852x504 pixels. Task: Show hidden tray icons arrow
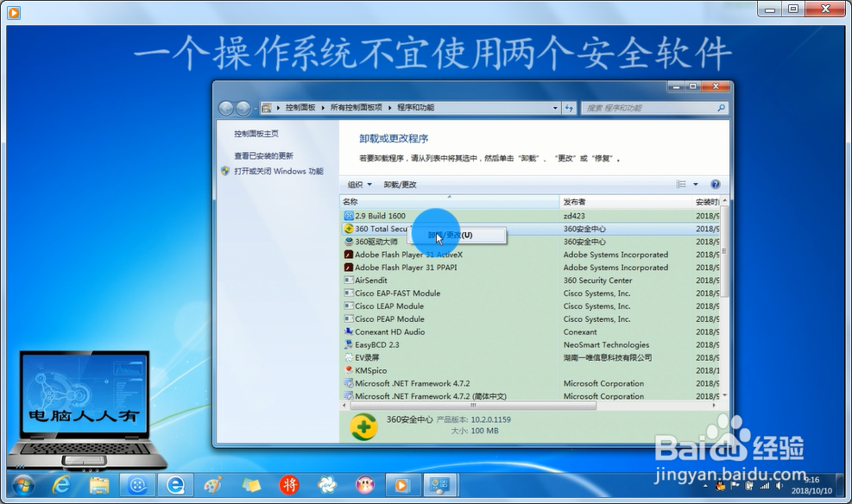click(705, 486)
